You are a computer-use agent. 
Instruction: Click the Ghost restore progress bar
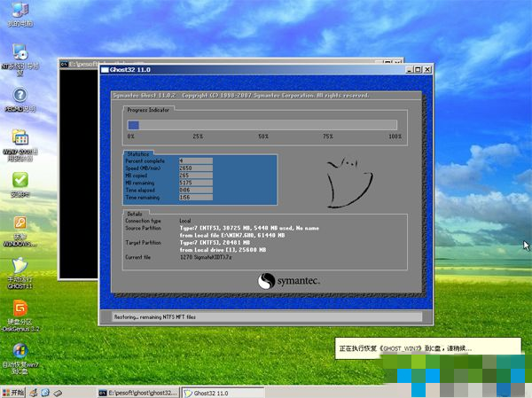[263, 125]
